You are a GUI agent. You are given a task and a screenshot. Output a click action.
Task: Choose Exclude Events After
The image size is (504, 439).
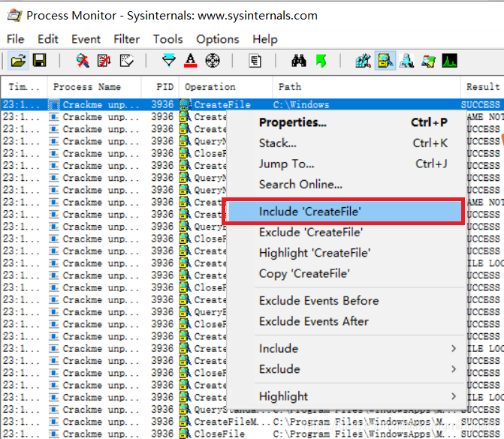pos(346,321)
